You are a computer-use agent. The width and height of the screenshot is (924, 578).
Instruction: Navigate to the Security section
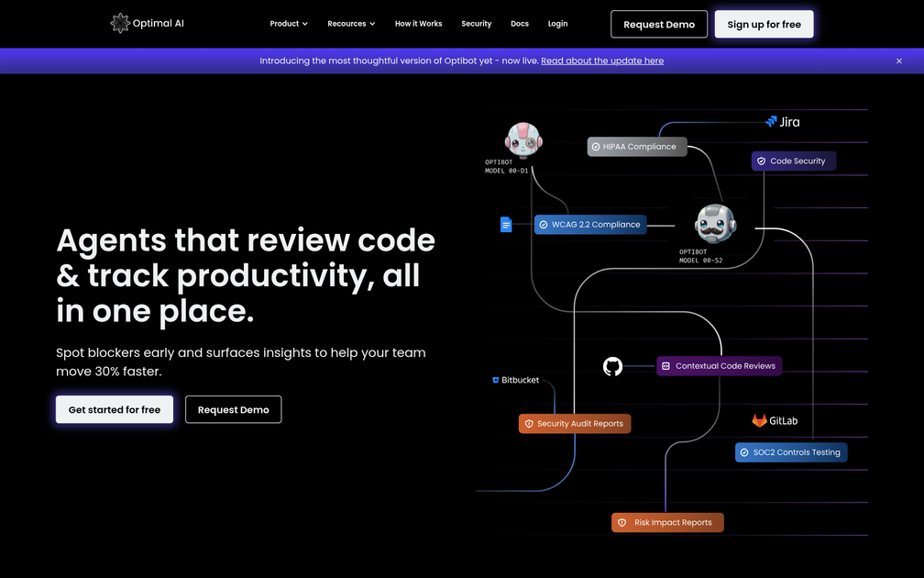476,23
